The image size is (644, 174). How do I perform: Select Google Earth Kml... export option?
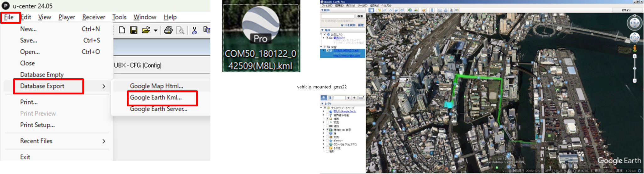tap(156, 98)
